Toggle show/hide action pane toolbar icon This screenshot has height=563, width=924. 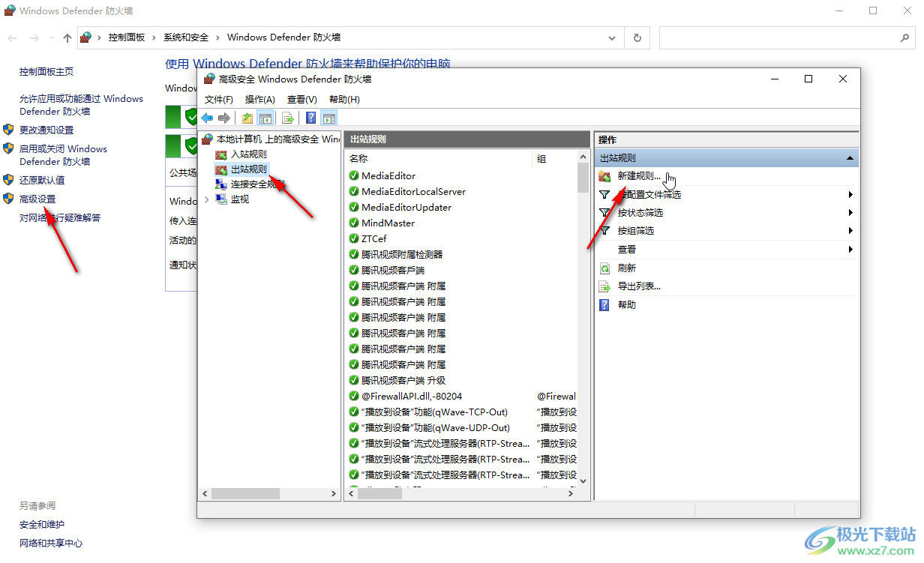pos(328,118)
